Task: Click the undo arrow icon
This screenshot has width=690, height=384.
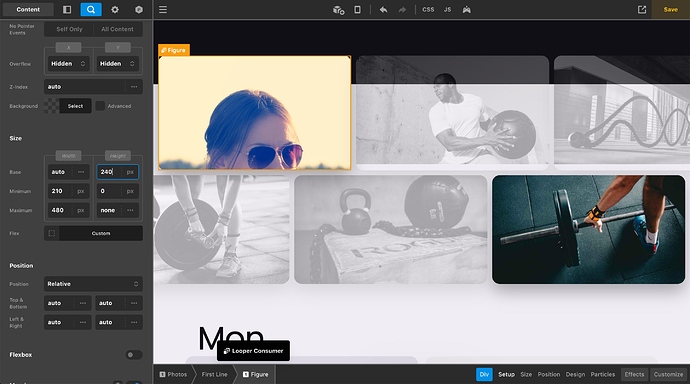Action: (x=383, y=9)
